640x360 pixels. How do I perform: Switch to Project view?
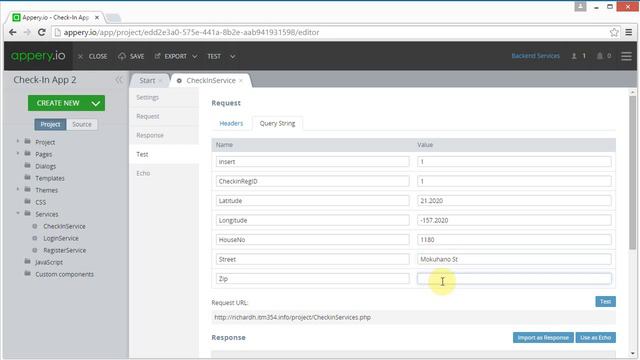tap(50, 124)
